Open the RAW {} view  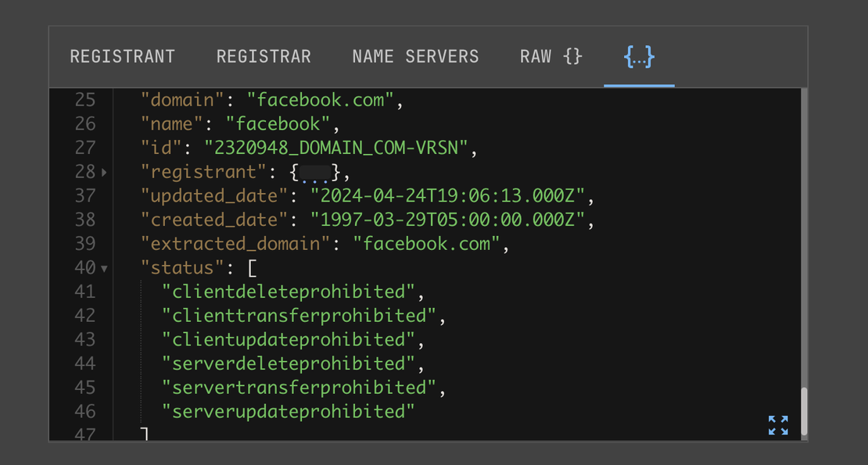click(x=551, y=55)
